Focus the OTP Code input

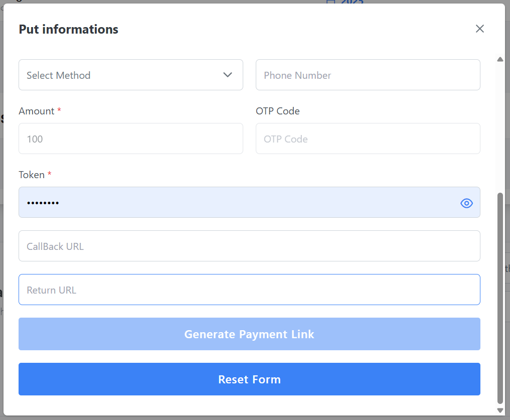[x=368, y=138]
